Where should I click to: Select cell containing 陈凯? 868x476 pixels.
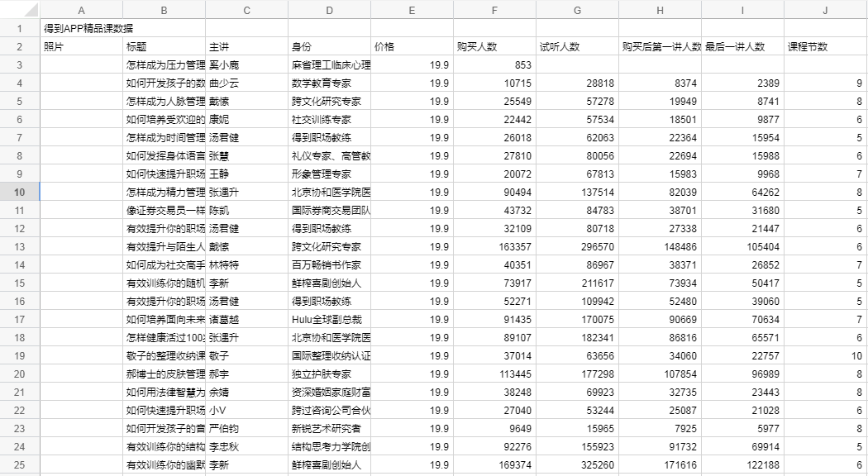tap(246, 211)
